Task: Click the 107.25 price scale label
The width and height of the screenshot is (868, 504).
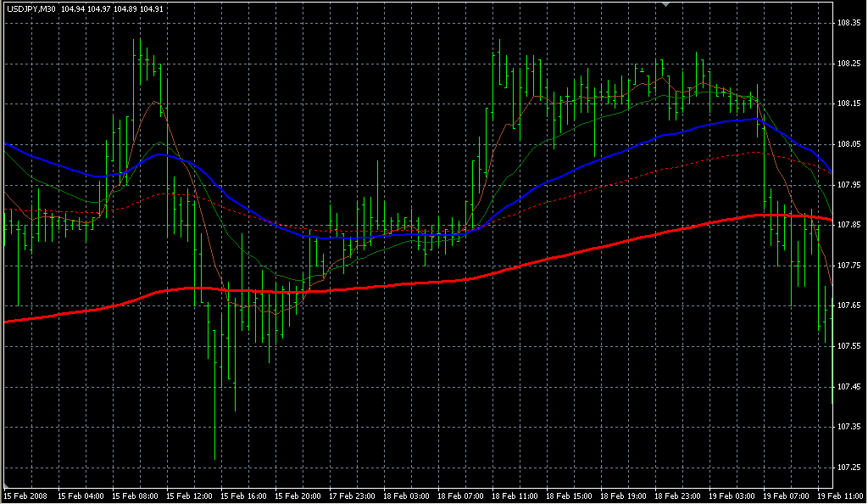Action: [x=849, y=467]
